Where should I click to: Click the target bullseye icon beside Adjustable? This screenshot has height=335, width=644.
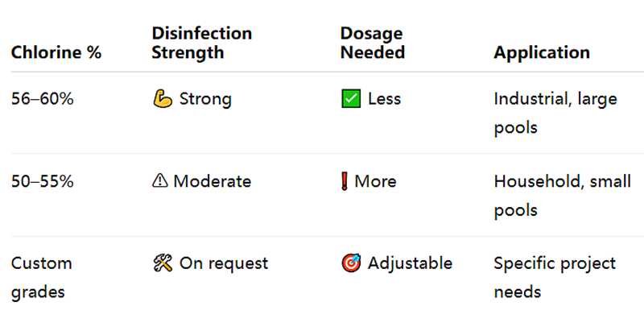coord(351,263)
